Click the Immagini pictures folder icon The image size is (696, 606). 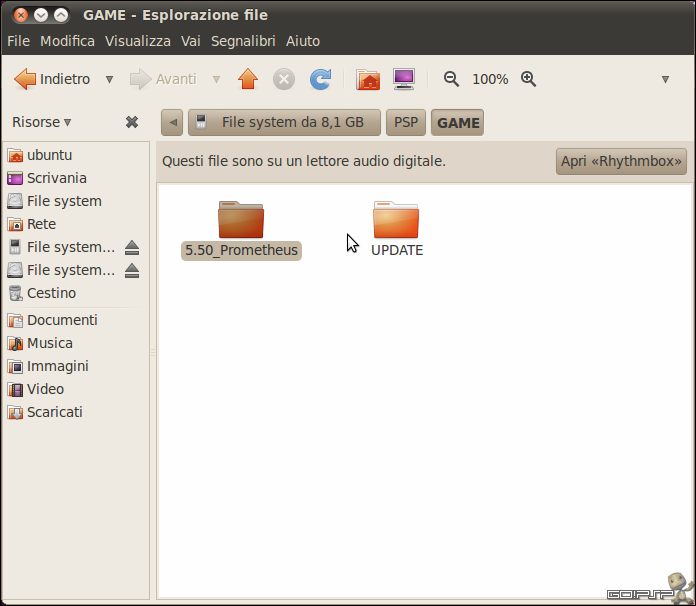tap(15, 367)
